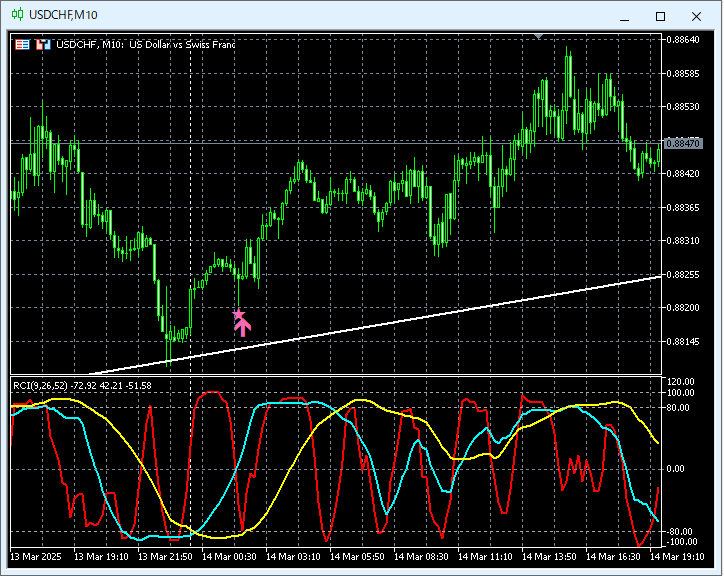This screenshot has height=576, width=724.
Task: Click the 0.88420 price scale value
Action: coord(683,174)
